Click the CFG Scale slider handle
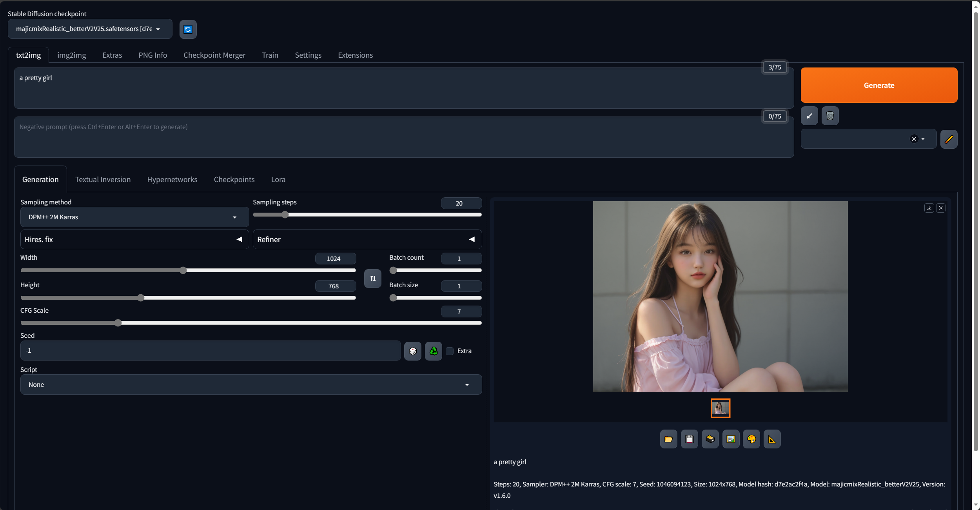The image size is (980, 510). (118, 323)
